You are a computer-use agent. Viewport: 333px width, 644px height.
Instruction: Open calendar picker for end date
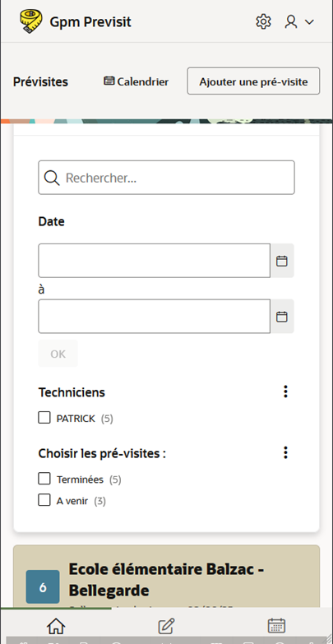click(x=282, y=317)
